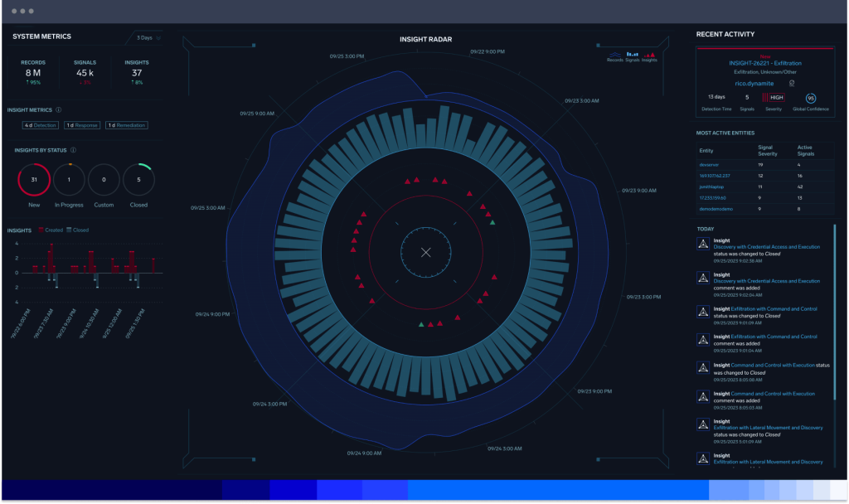Click the Insight icon on first Today entry
Screen dimensions: 849x504
[x=702, y=244]
